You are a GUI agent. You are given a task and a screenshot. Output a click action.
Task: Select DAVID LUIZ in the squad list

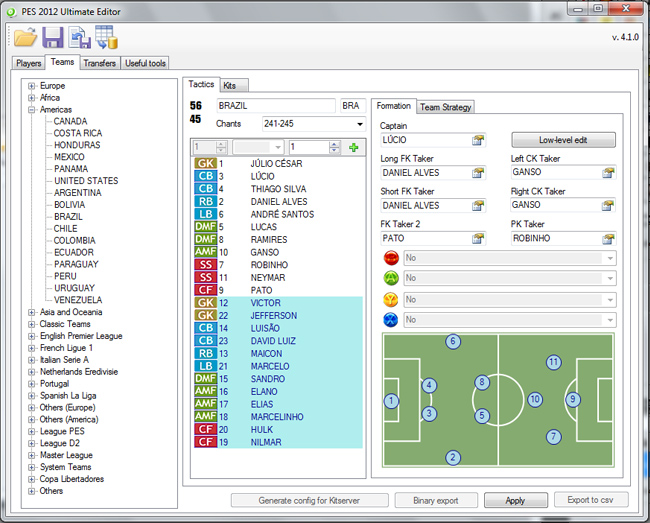pos(279,341)
